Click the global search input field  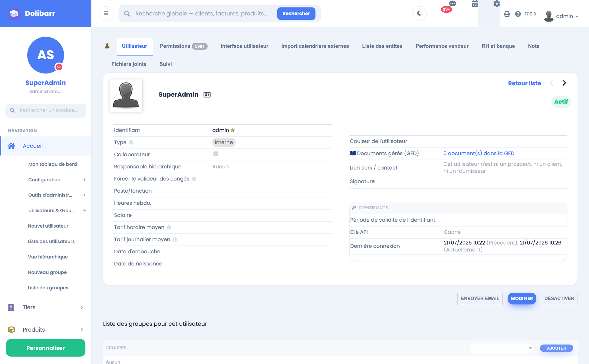pyautogui.click(x=201, y=14)
